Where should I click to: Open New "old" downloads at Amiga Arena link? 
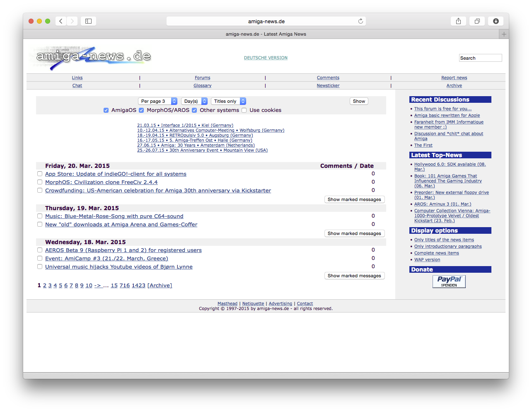click(x=121, y=224)
